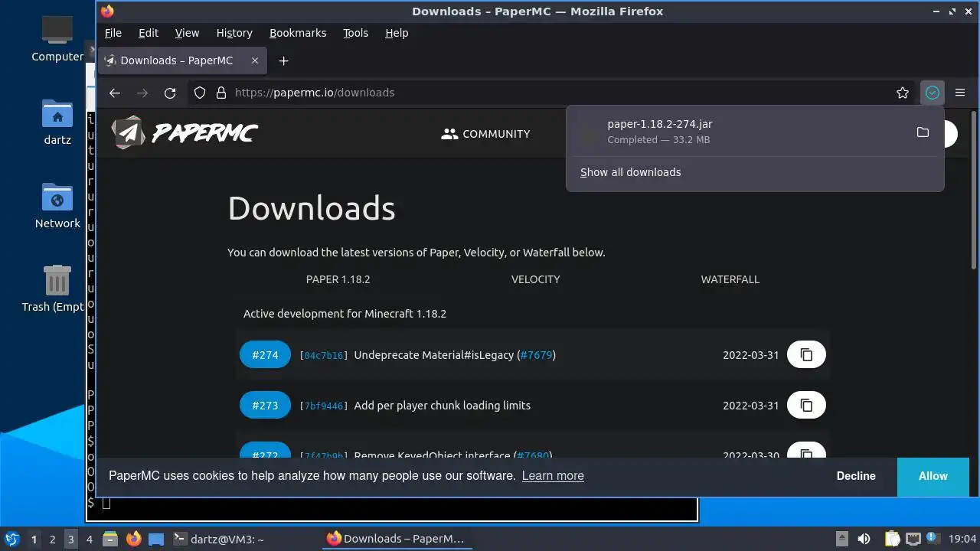Download build #274
This screenshot has width=980, height=551.
click(x=265, y=355)
